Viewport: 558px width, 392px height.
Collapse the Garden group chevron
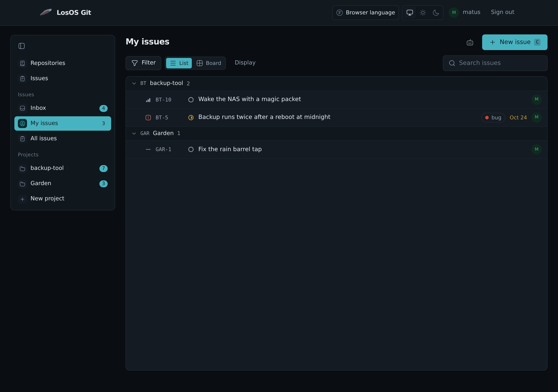pos(134,133)
